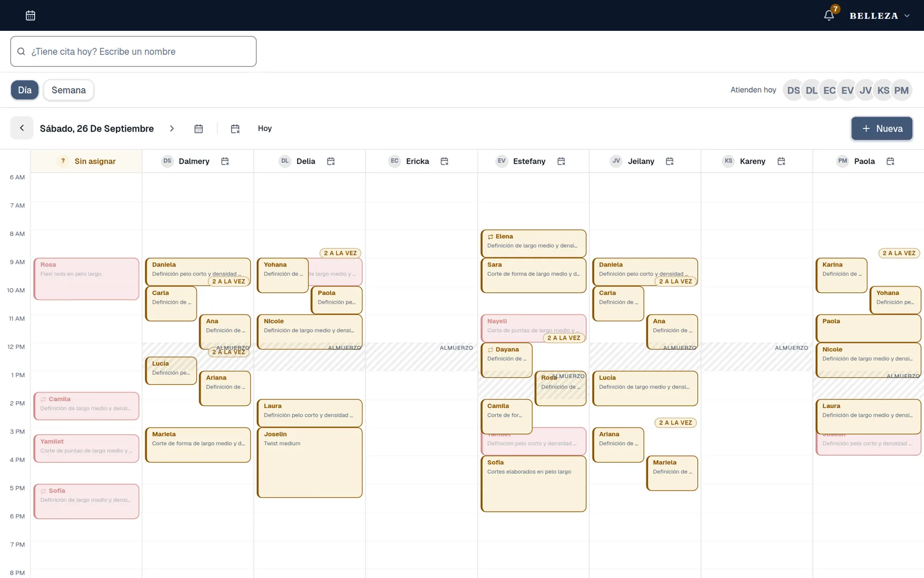The image size is (924, 578).
Task: Select the EV staff avatar
Action: (x=847, y=90)
